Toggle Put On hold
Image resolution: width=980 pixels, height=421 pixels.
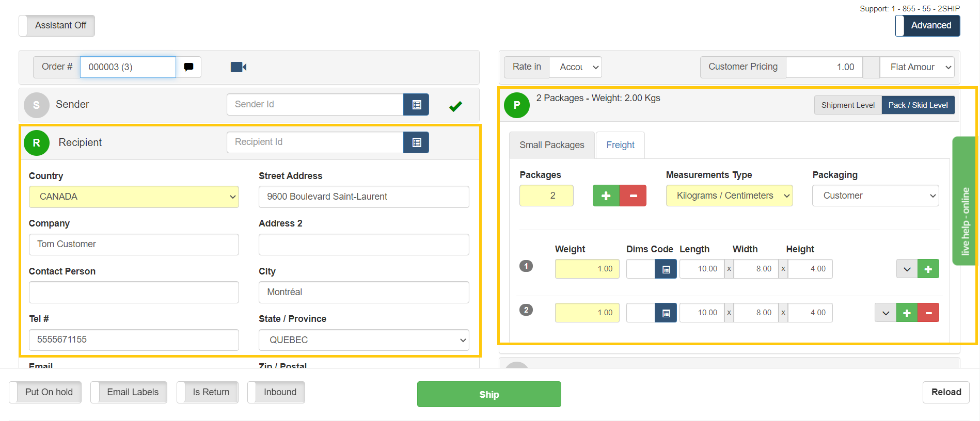[45, 392]
